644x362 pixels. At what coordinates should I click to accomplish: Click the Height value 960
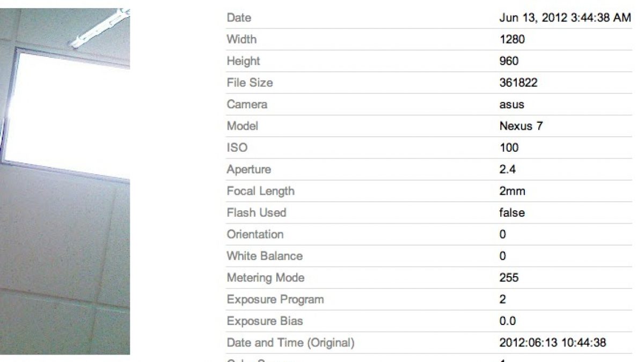(509, 61)
